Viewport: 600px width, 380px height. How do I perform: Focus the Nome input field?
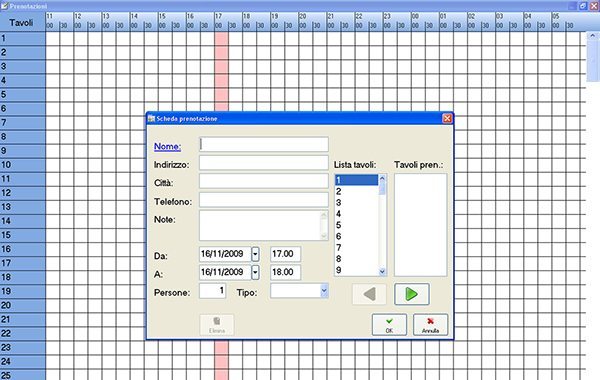coord(264,144)
